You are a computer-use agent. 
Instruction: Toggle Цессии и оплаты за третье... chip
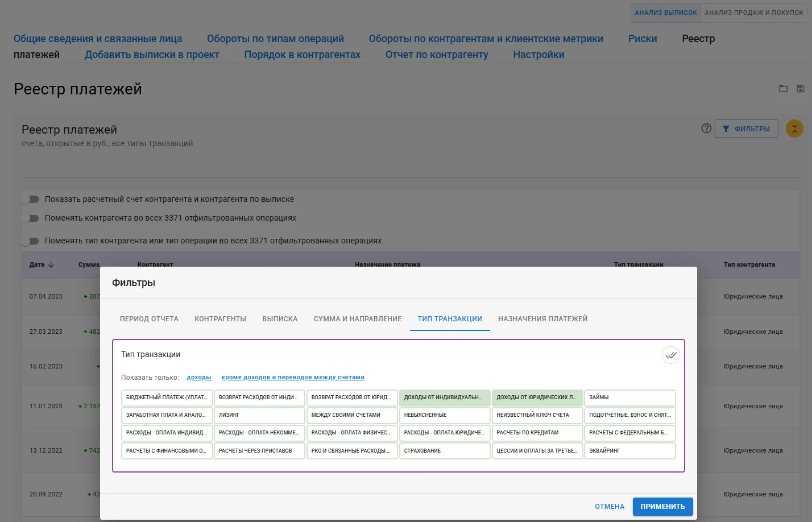[x=537, y=451]
